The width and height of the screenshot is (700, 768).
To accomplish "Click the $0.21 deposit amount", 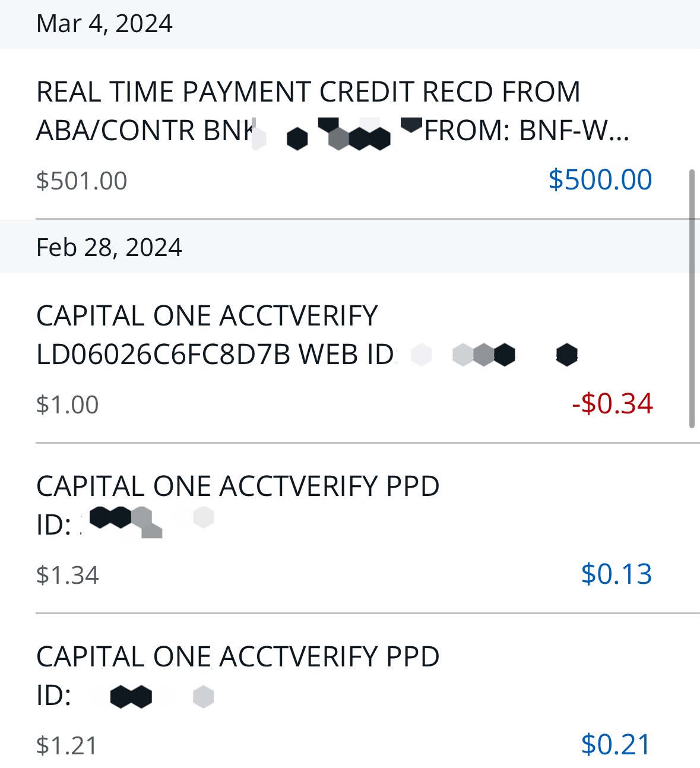I will pyautogui.click(x=616, y=744).
